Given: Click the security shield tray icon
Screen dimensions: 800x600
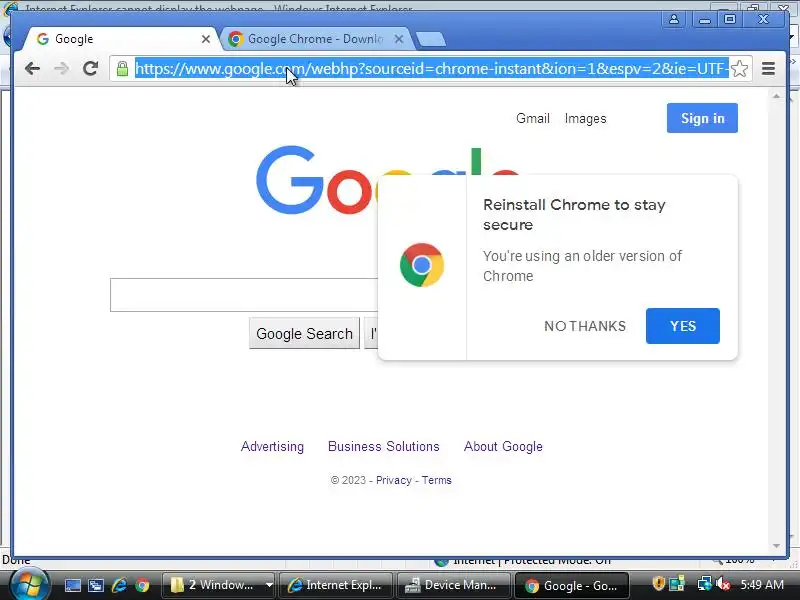Looking at the screenshot, I should (658, 584).
